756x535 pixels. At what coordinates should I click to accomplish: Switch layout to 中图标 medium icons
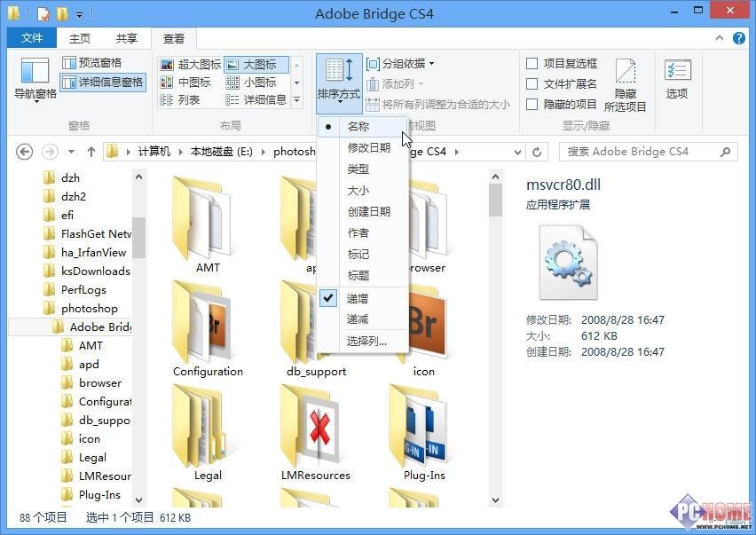coord(186,82)
